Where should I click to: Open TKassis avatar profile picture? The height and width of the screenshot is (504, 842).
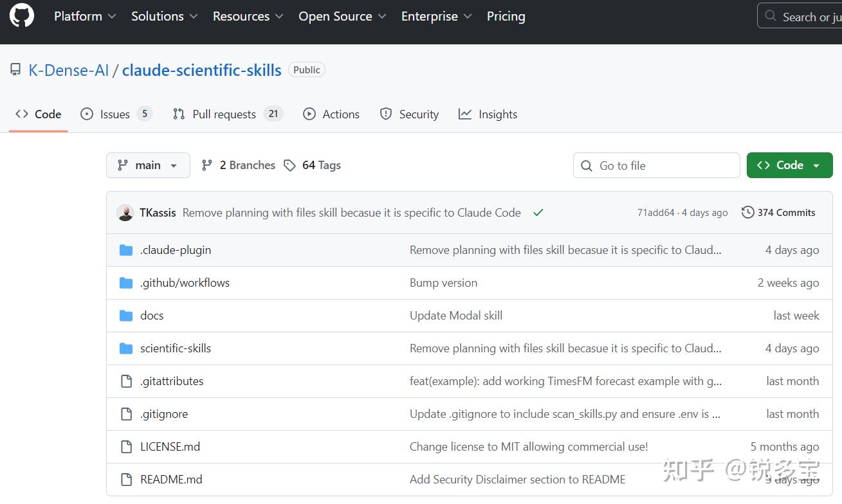tap(125, 213)
